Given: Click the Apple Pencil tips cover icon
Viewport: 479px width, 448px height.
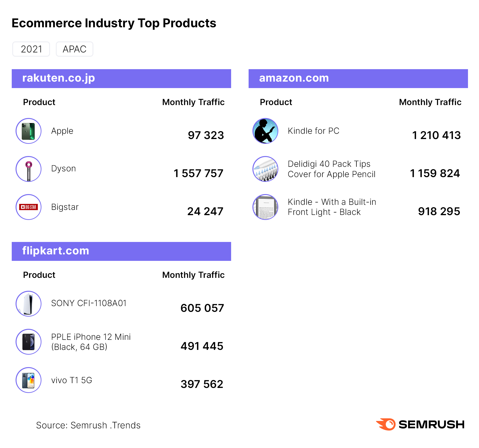Looking at the screenshot, I should (x=265, y=169).
